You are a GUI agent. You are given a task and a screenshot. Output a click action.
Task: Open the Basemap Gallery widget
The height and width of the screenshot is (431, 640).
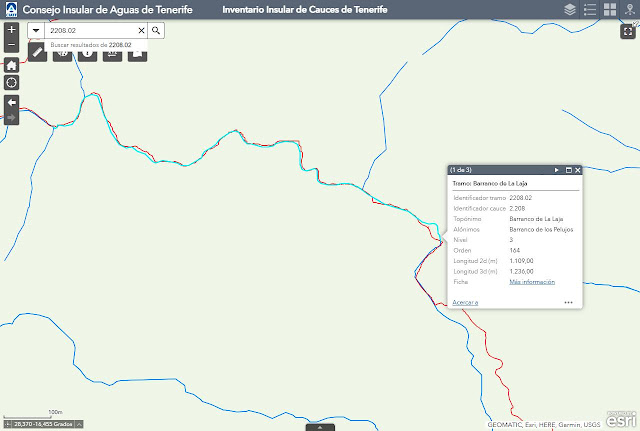point(610,9)
